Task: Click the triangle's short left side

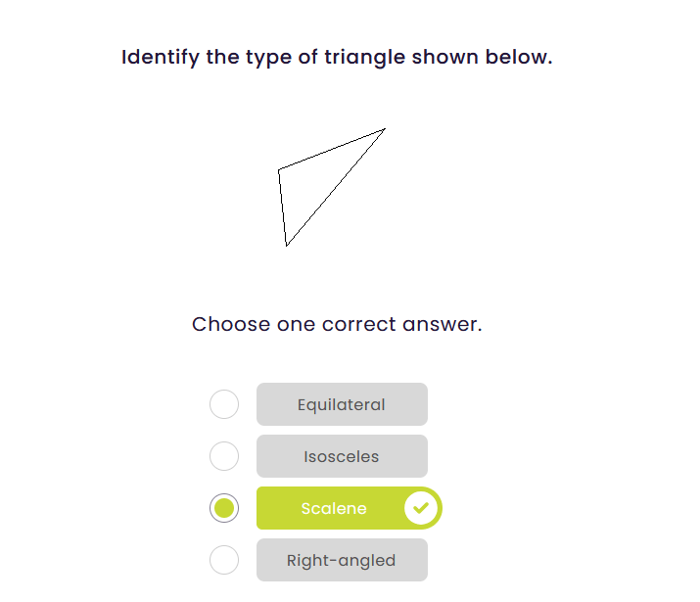Action: [282, 208]
